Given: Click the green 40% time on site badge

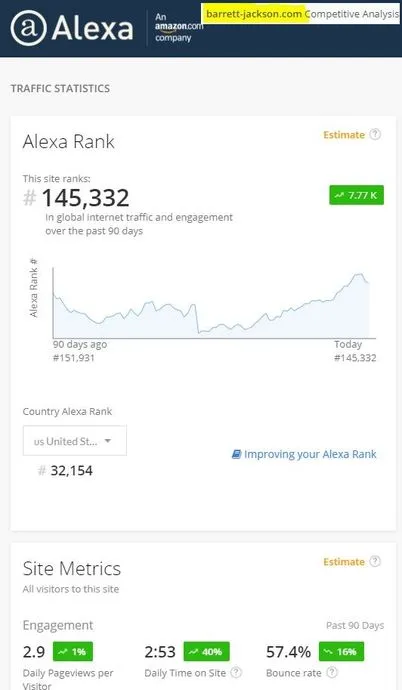Looking at the screenshot, I should tap(207, 651).
